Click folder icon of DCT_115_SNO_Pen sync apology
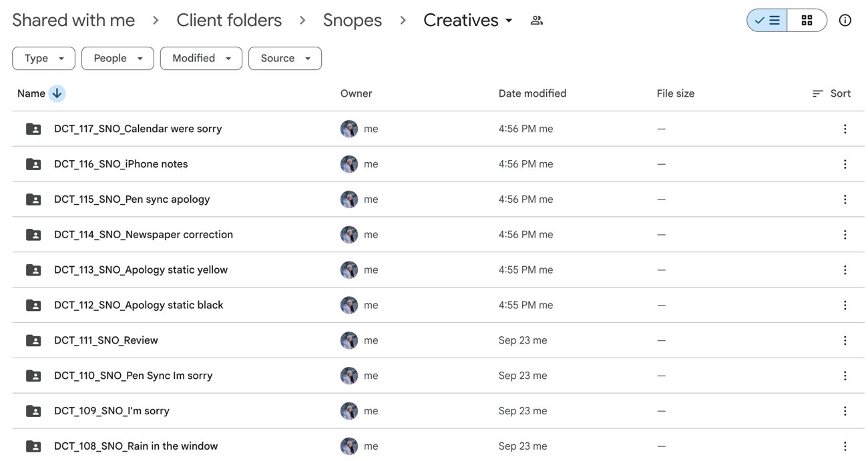This screenshot has height=461, width=868. click(33, 199)
